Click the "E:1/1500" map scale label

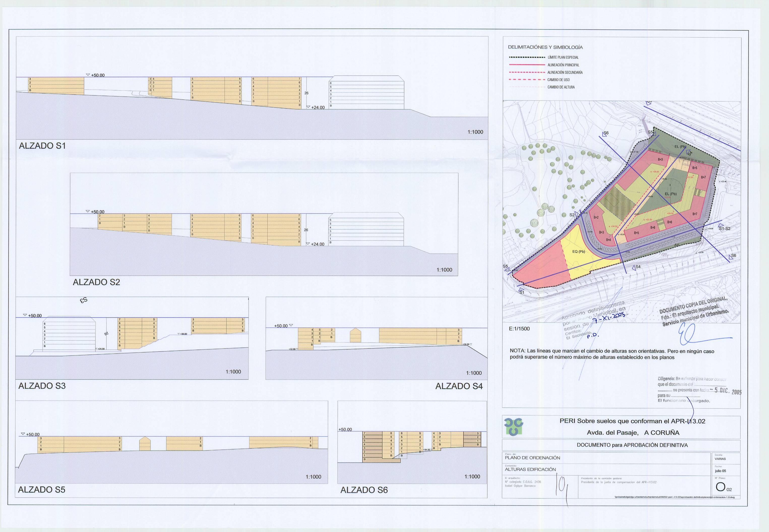(519, 329)
